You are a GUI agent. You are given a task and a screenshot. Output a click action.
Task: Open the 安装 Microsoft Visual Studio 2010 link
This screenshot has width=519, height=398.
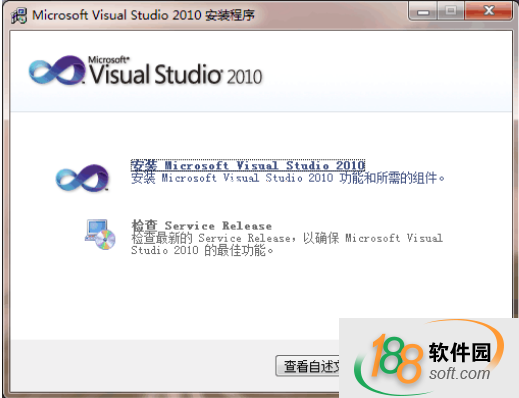coord(248,165)
